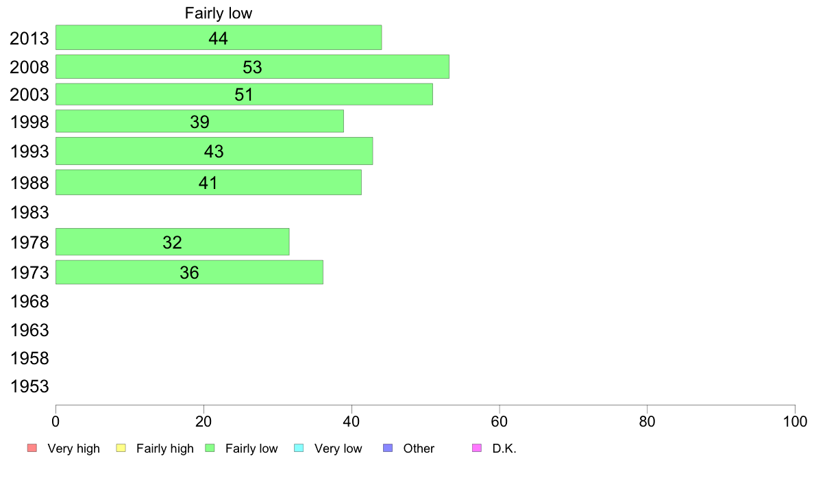Select the 1988 bar showing 41

pyautogui.click(x=208, y=182)
